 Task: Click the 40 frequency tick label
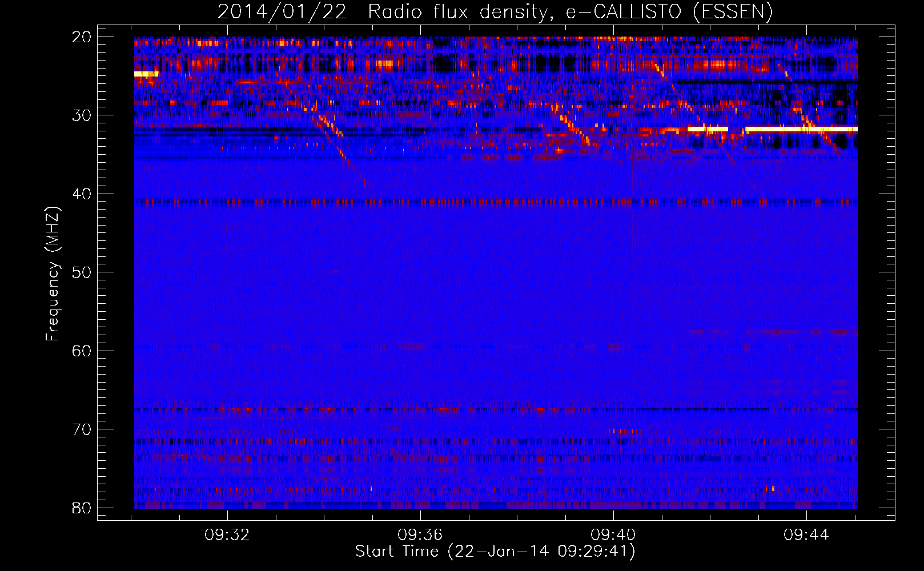tap(82, 194)
